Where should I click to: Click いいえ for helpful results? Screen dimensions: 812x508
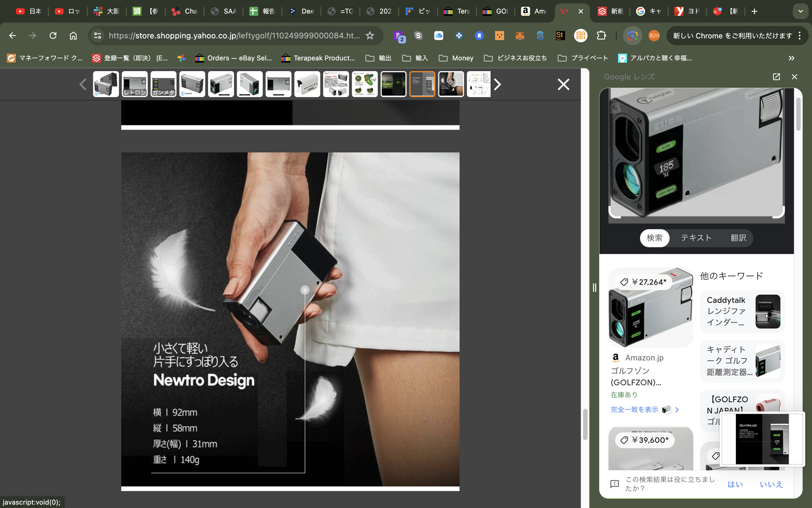point(771,484)
